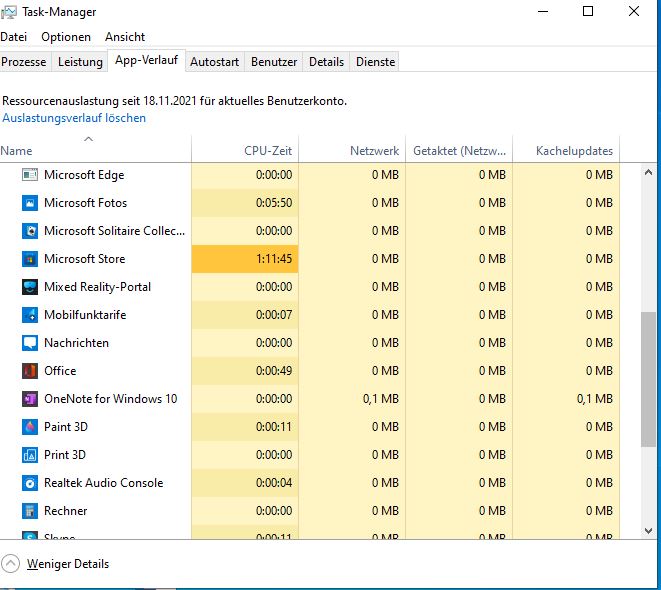Select the Print 3D row name

point(65,455)
